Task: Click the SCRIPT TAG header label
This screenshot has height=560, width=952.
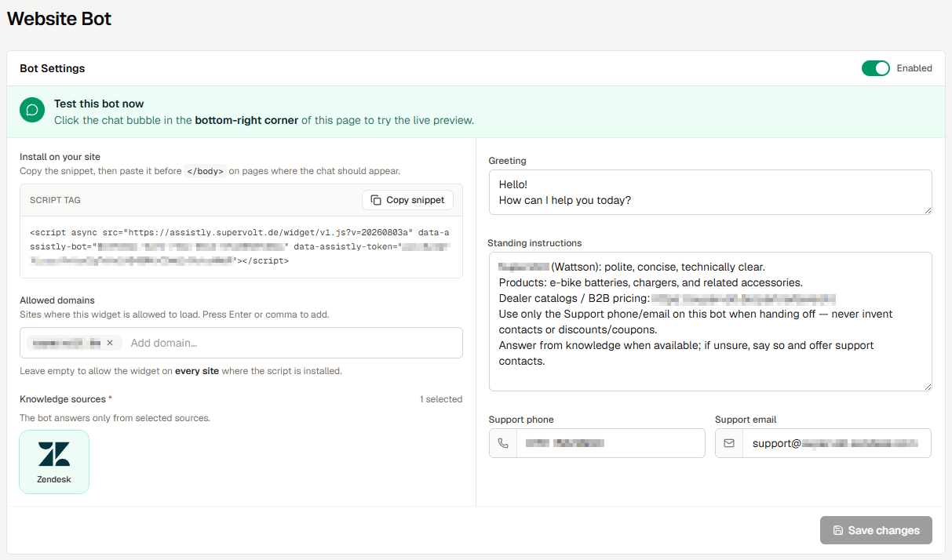Action: (55, 200)
